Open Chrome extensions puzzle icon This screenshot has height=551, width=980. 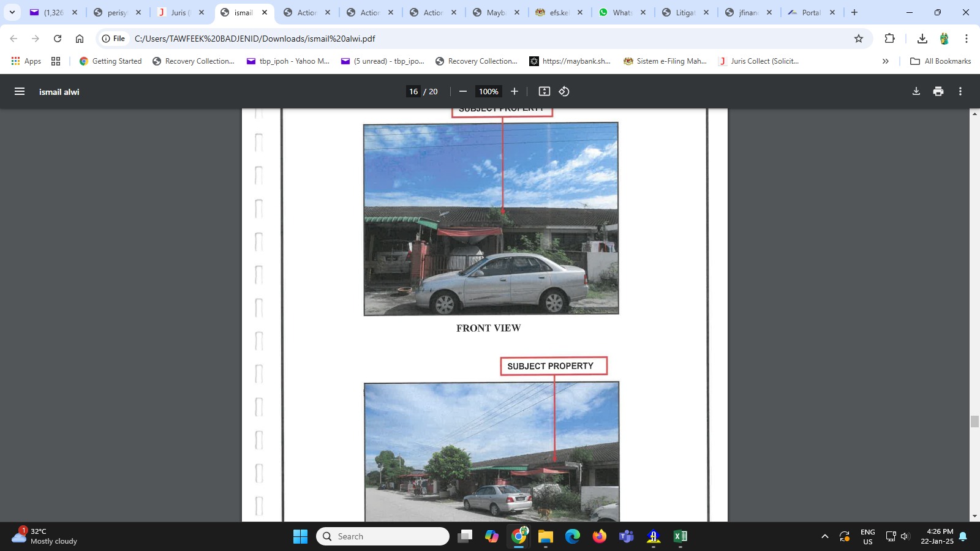pyautogui.click(x=889, y=39)
